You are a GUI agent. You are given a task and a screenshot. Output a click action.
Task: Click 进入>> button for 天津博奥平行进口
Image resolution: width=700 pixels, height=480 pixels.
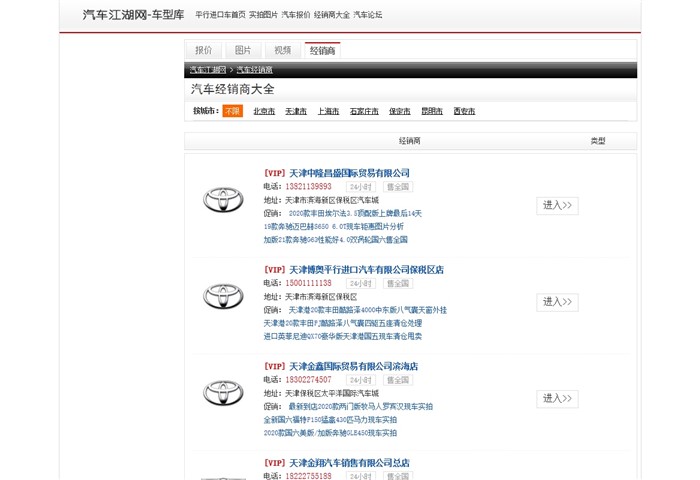click(557, 302)
